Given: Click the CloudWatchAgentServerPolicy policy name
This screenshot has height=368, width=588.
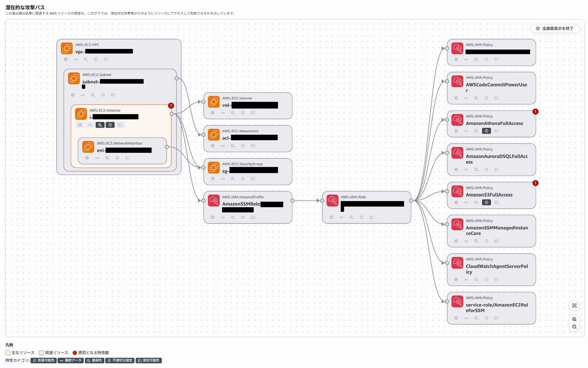Looking at the screenshot, I should pyautogui.click(x=496, y=269).
